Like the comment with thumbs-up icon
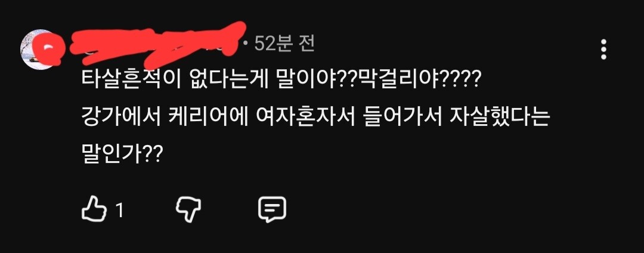644x253 pixels. 94,210
